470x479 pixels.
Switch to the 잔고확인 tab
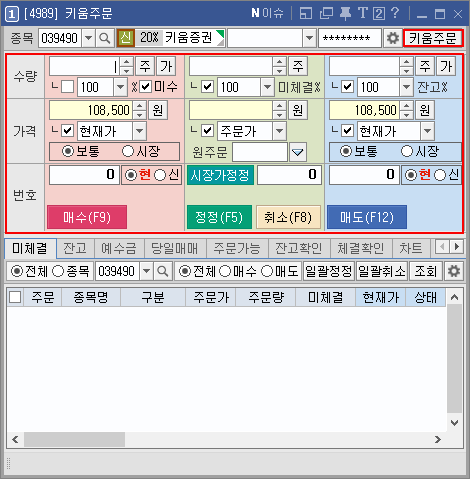299,248
